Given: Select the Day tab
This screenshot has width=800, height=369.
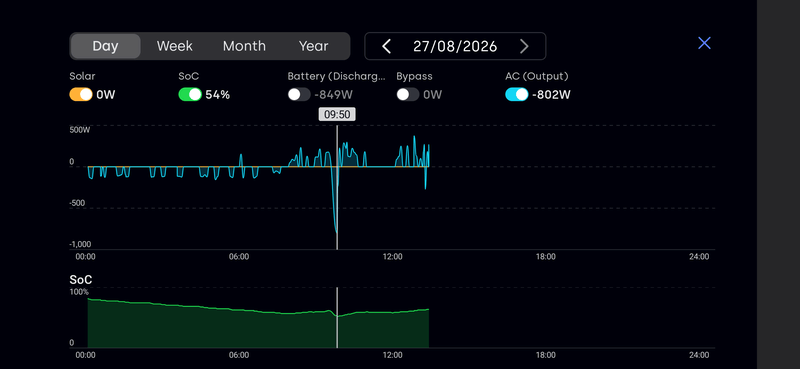Looking at the screenshot, I should point(105,46).
